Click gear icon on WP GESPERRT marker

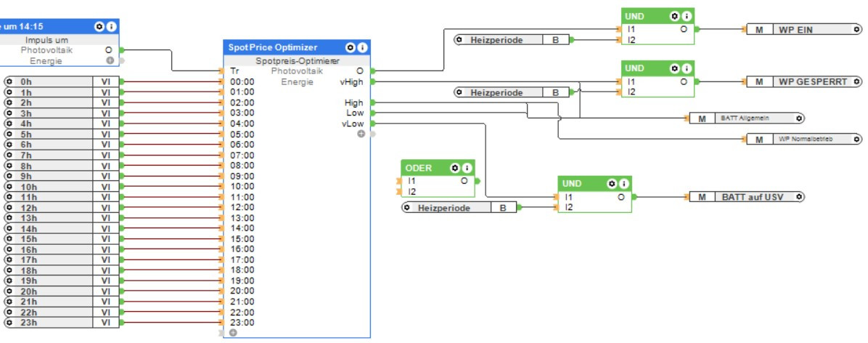[856, 81]
